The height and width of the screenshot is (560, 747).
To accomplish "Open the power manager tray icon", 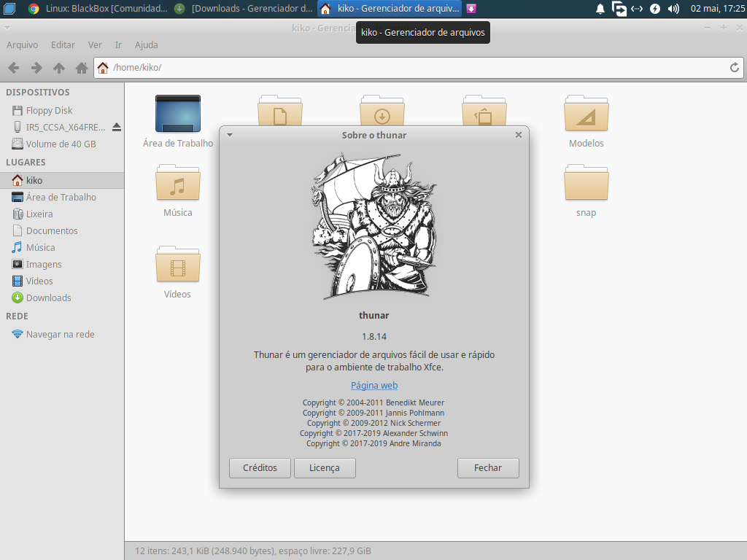I will [655, 9].
